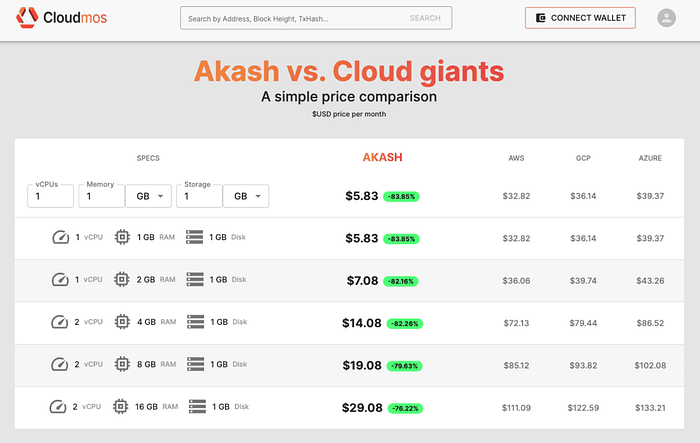The image size is (700, 443).
Task: Click the Azure price $133.21
Action: click(650, 408)
